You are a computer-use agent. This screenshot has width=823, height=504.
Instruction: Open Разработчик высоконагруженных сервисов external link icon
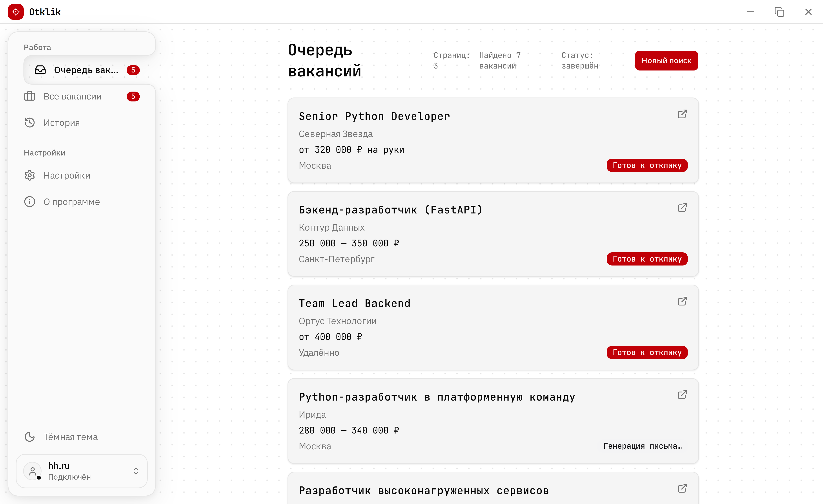pyautogui.click(x=682, y=488)
